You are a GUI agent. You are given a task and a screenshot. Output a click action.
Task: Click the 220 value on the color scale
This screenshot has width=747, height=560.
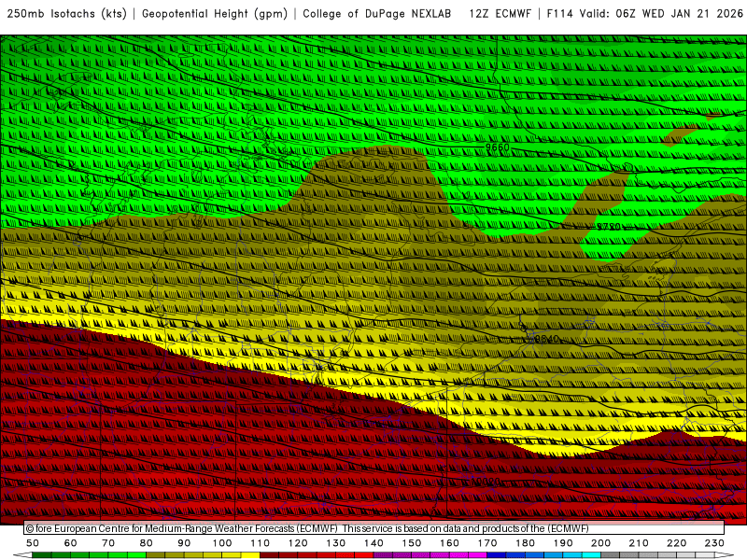click(x=676, y=543)
